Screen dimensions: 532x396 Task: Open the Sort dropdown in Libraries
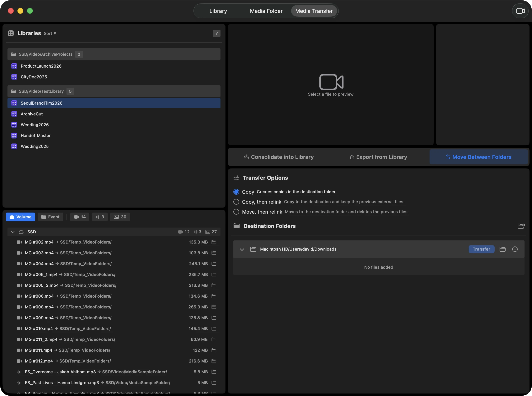[x=50, y=33]
